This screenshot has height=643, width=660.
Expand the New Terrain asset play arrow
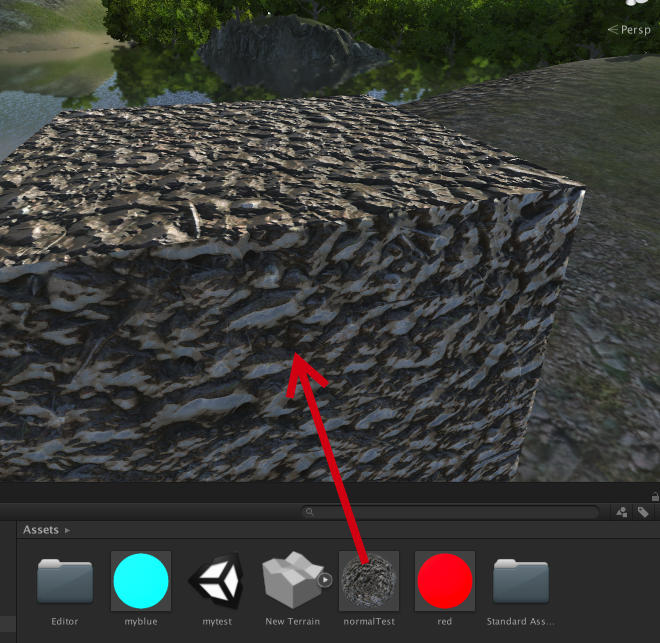(x=325, y=580)
